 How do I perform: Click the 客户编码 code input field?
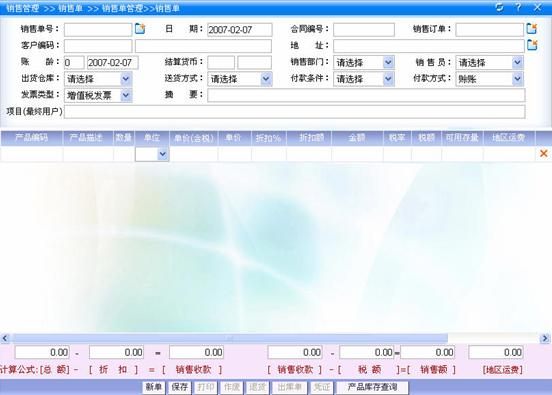(98, 46)
